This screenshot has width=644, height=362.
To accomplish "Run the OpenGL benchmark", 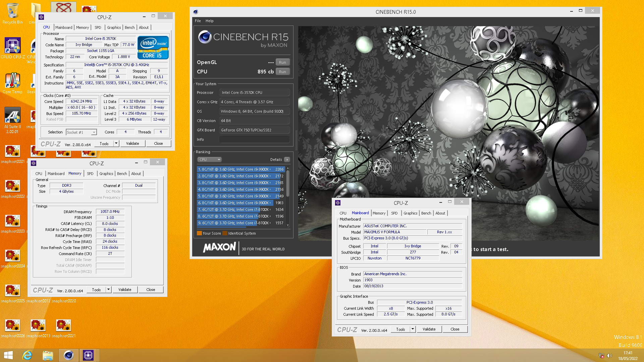I will click(283, 62).
